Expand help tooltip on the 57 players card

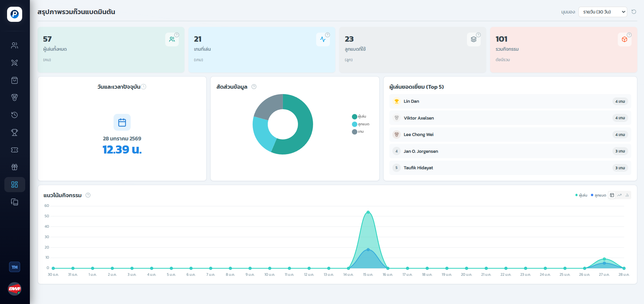tap(176, 34)
